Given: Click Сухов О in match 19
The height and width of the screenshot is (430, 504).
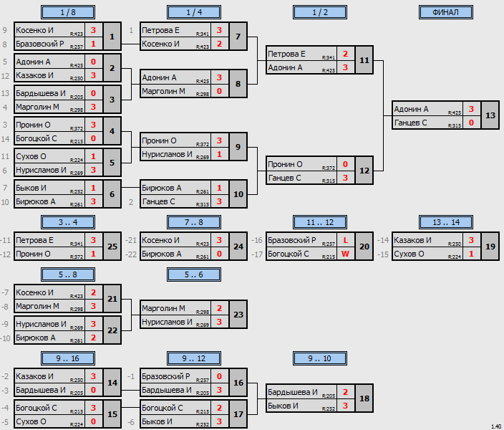Looking at the screenshot, I should (409, 254).
